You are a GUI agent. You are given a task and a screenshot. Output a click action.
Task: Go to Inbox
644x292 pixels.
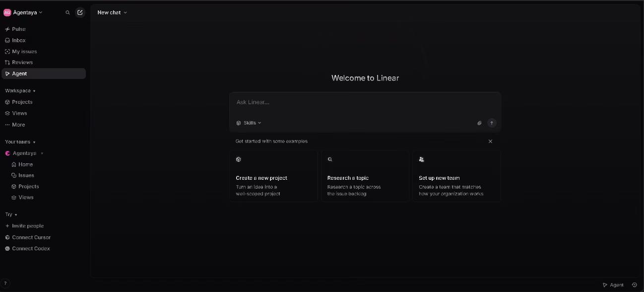click(x=44, y=40)
